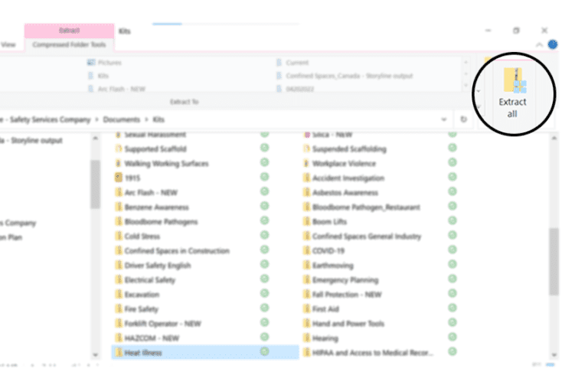
Task: Choose Pictures as the extract destination
Action: [109, 63]
